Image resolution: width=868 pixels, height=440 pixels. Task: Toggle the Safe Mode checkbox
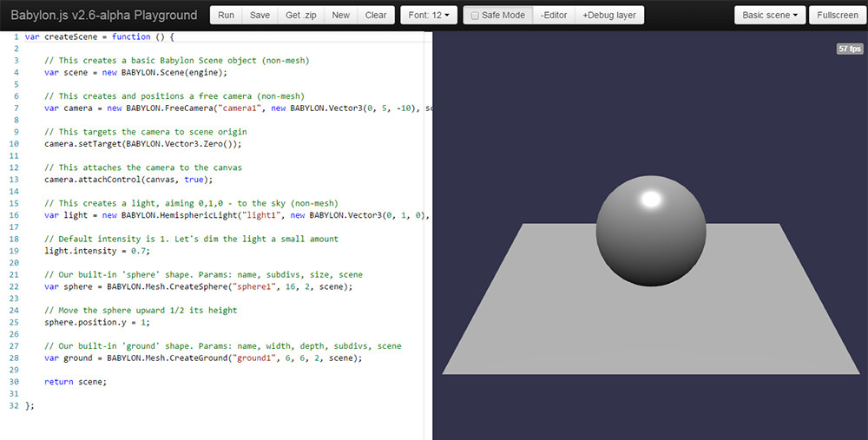click(475, 16)
